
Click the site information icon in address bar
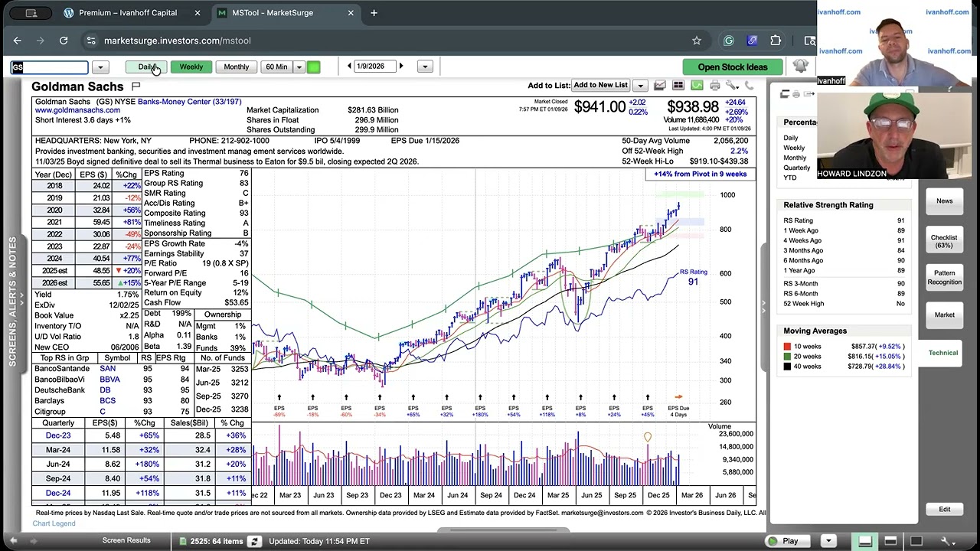(90, 41)
